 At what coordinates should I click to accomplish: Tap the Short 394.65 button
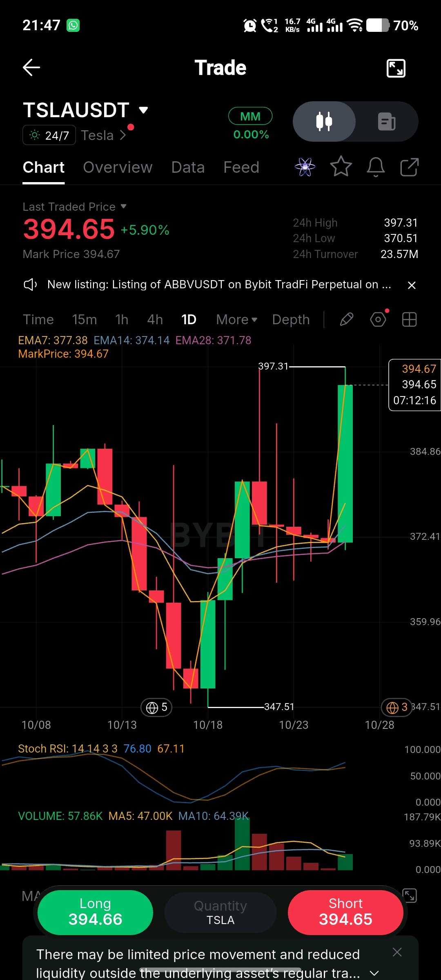pyautogui.click(x=345, y=912)
